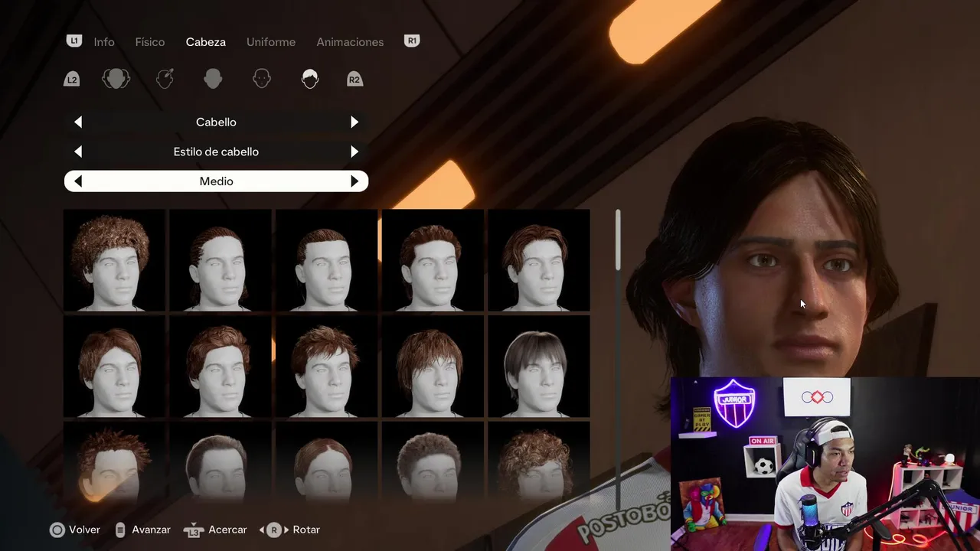Choose the center-parted tied-back hairstyle, bottom row
Viewport: 980px width, 551px height.
326,463
